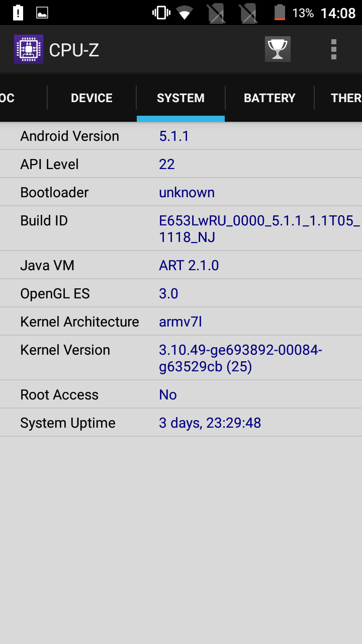The width and height of the screenshot is (362, 644).
Task: Tap the Kernel Architecture label
Action: pyautogui.click(x=79, y=321)
